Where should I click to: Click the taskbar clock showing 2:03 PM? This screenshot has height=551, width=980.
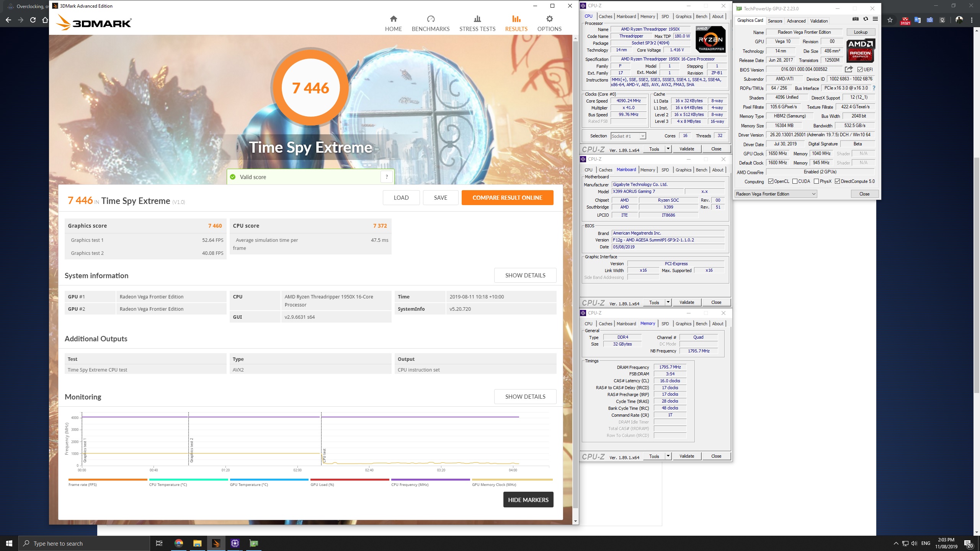tap(946, 543)
